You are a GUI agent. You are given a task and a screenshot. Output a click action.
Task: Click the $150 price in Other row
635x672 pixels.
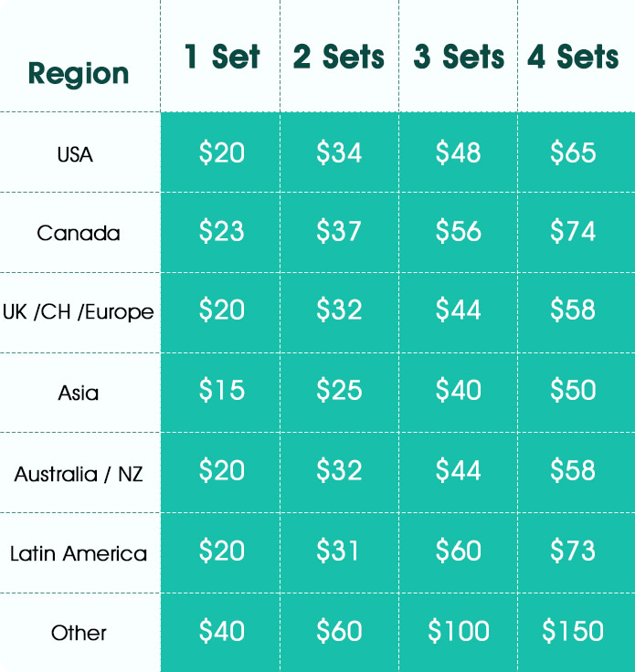tap(573, 631)
